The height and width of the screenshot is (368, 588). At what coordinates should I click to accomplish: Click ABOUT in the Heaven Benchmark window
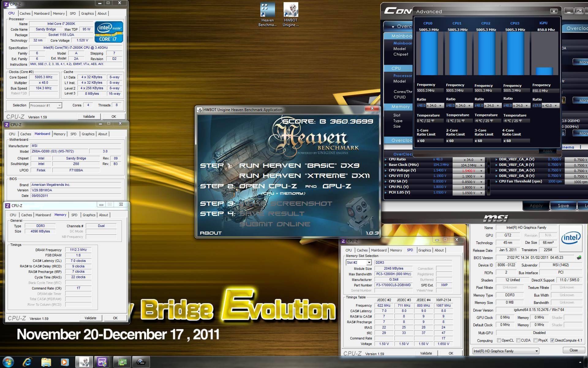coord(211,233)
